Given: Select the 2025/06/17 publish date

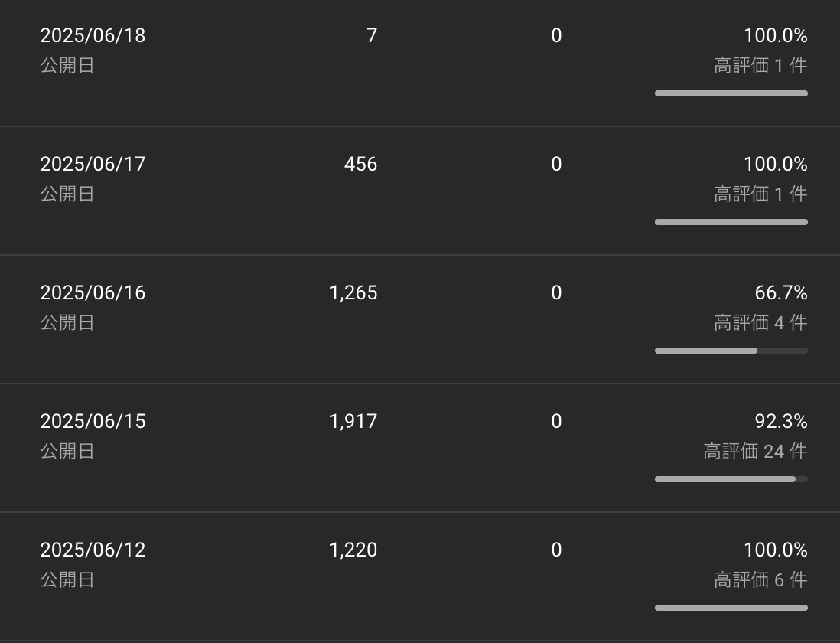Looking at the screenshot, I should [93, 164].
